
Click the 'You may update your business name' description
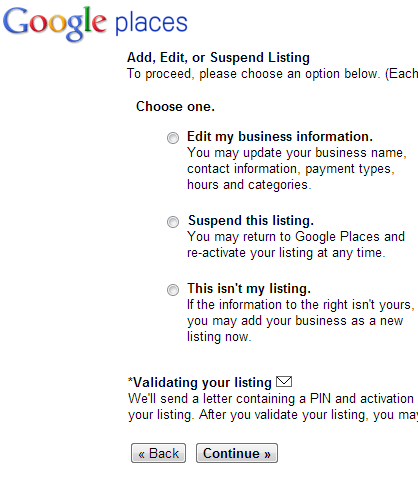297,153
